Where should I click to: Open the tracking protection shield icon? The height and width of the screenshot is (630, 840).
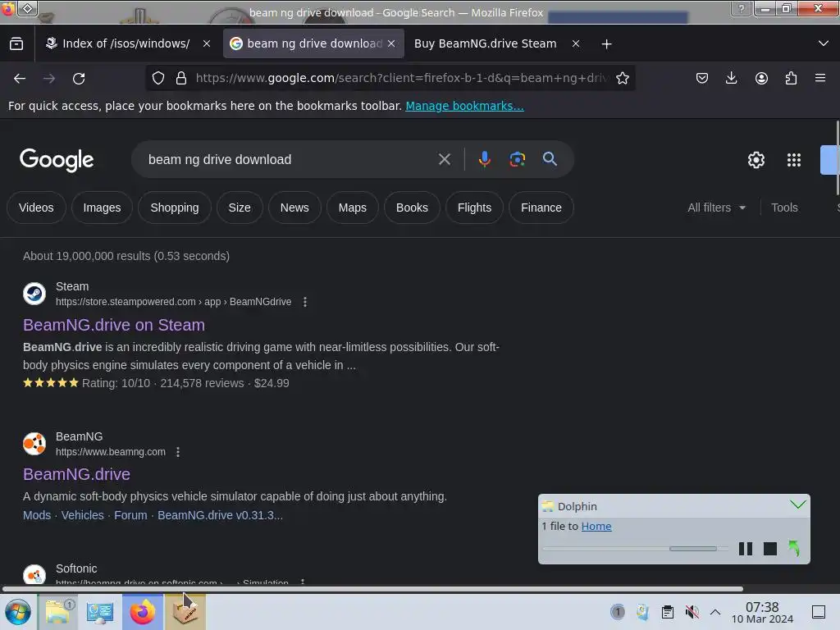pos(158,78)
